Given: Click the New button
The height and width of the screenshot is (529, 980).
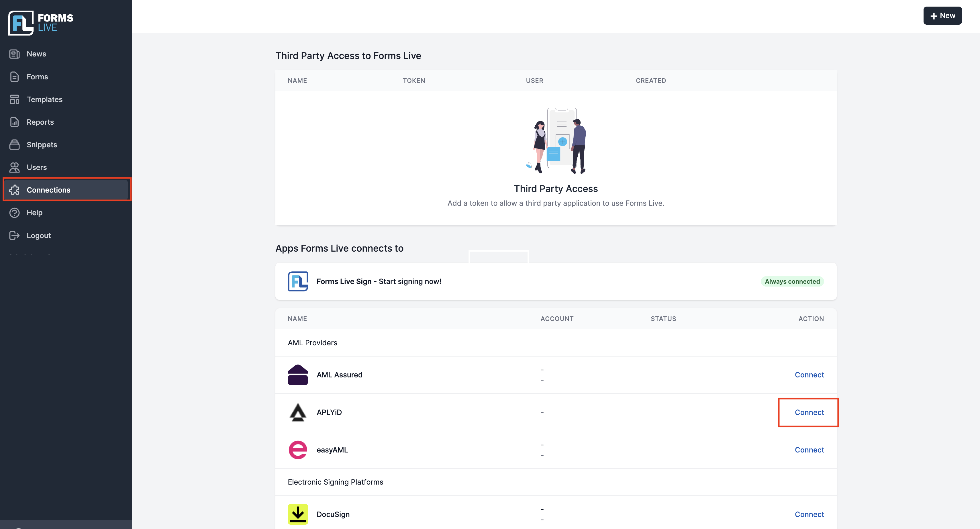Looking at the screenshot, I should point(942,15).
